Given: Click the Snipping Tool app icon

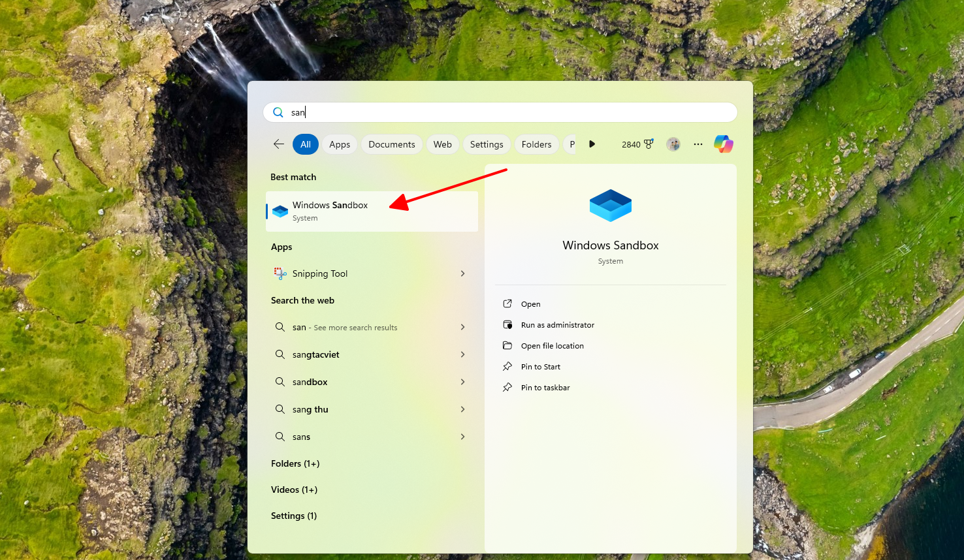Looking at the screenshot, I should 280,274.
